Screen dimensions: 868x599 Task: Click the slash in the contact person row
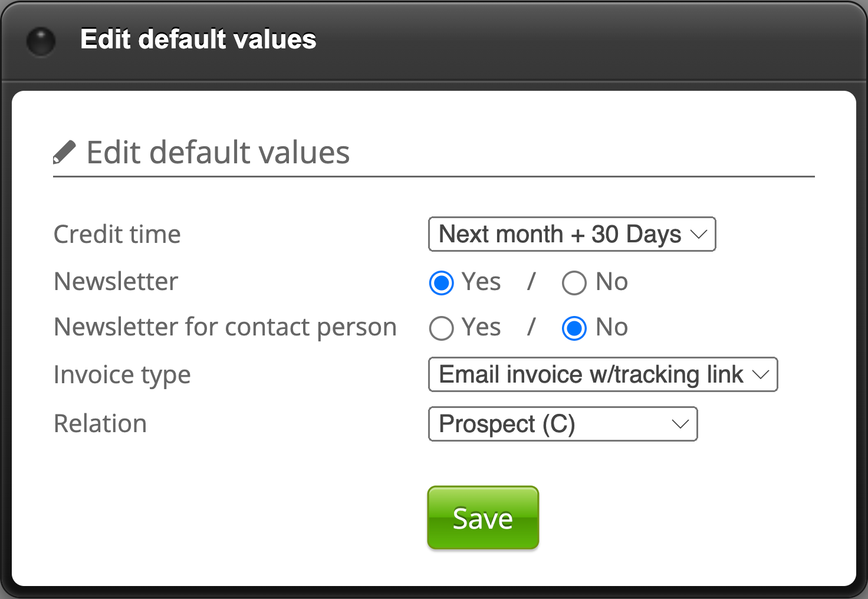(x=531, y=327)
